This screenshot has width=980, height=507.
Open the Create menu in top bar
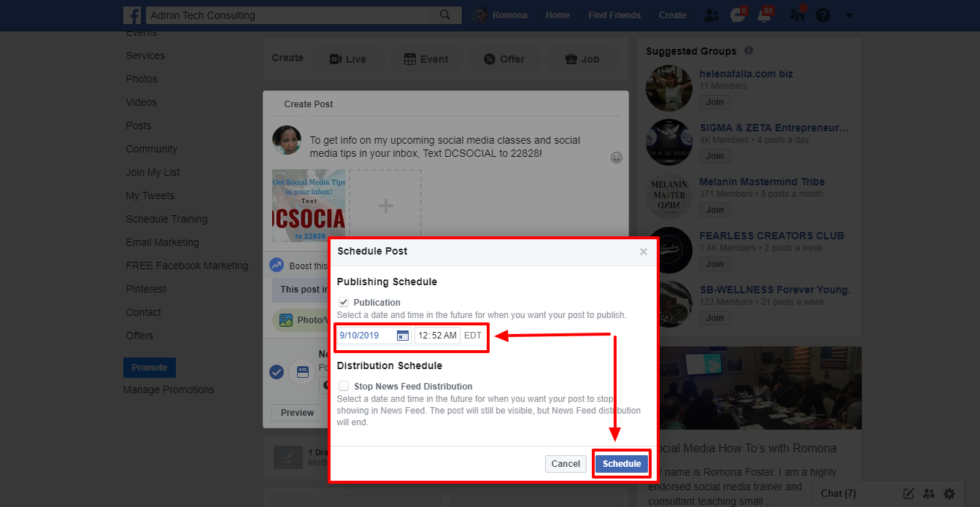point(672,15)
